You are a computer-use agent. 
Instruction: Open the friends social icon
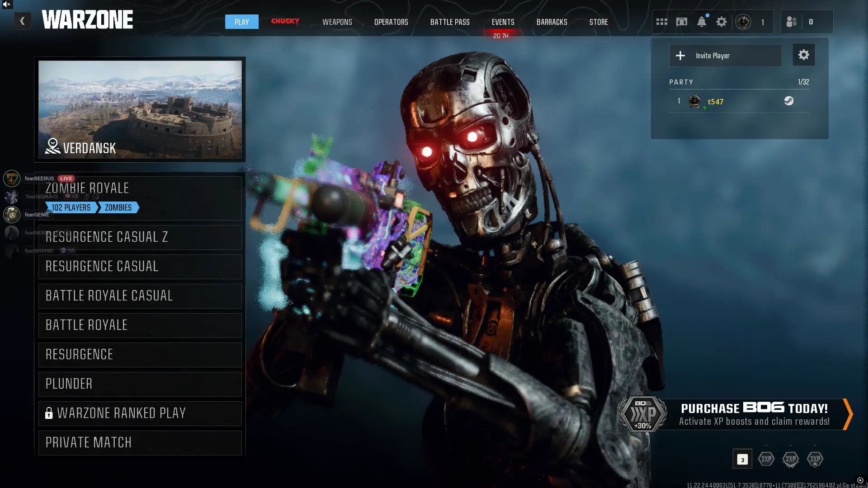click(x=791, y=22)
